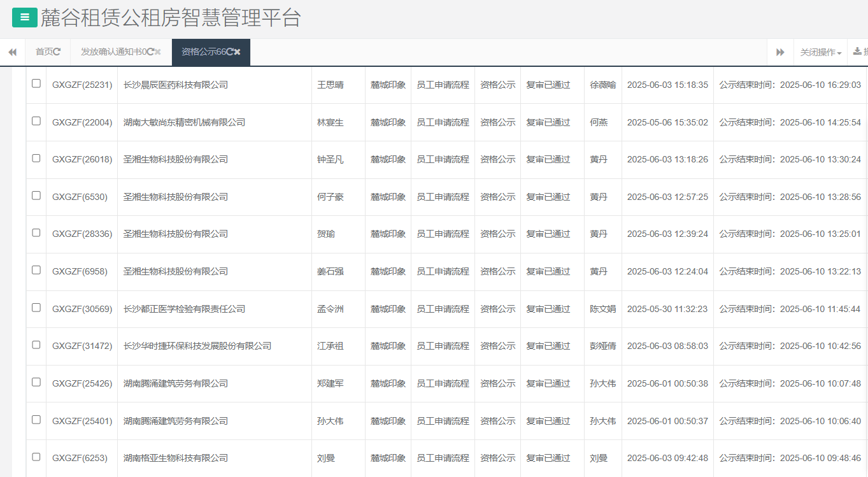Select the 长沙华时捷环保科技发展股份有限公司 cell
This screenshot has height=477, width=868.
pos(197,346)
